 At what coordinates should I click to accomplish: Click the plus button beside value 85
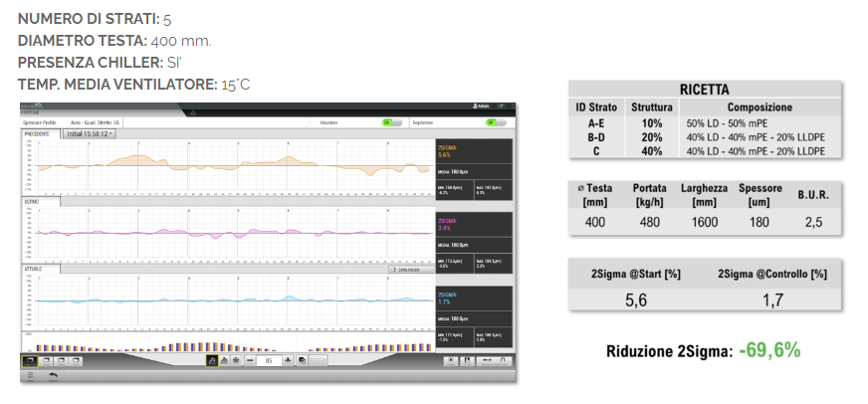[288, 360]
